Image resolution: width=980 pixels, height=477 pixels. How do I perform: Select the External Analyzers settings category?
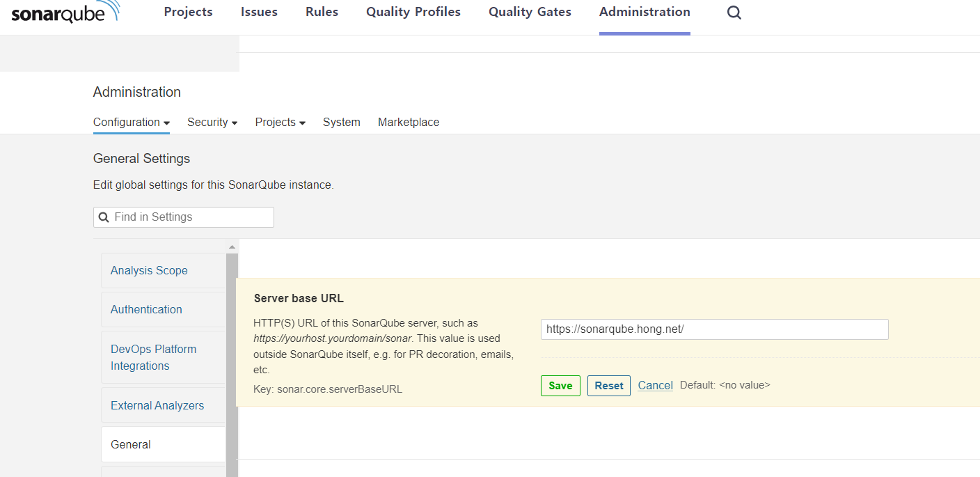click(164, 405)
